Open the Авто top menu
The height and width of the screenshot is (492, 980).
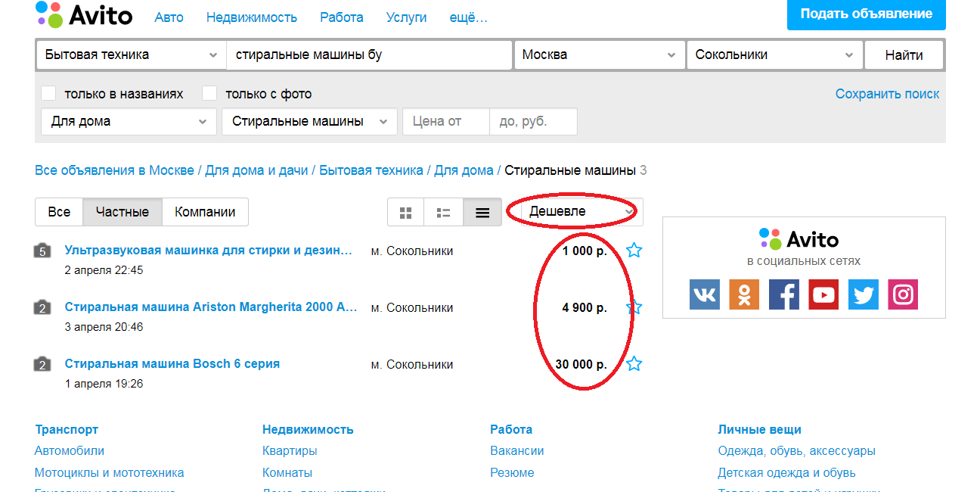[x=169, y=17]
